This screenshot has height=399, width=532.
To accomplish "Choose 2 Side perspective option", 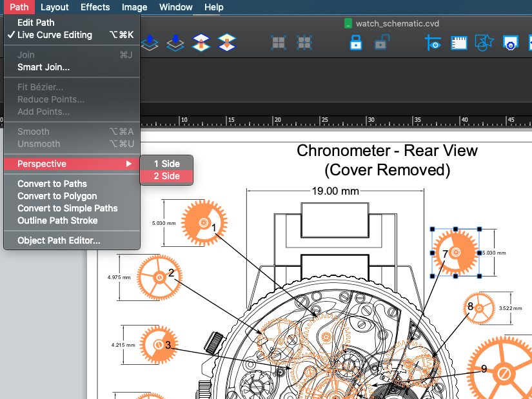I will (166, 176).
